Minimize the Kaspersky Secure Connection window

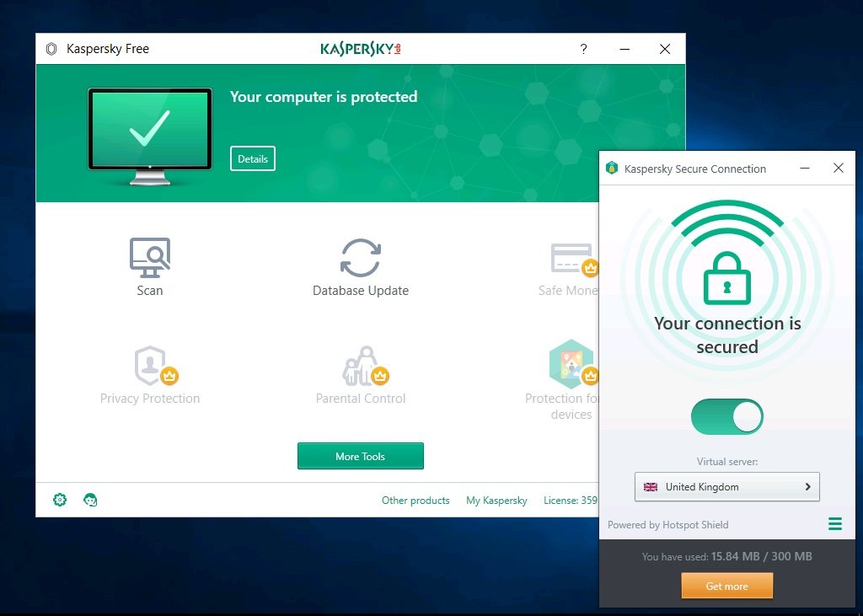(805, 168)
